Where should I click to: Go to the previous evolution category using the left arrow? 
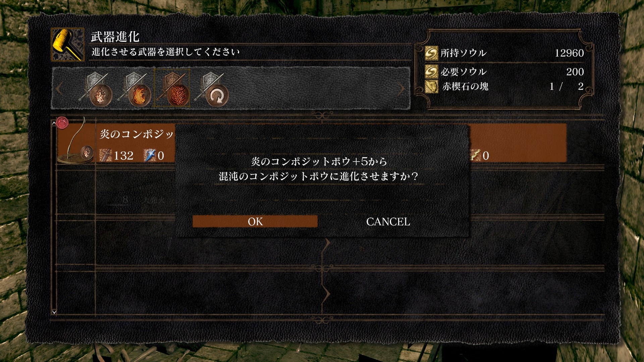point(59,89)
